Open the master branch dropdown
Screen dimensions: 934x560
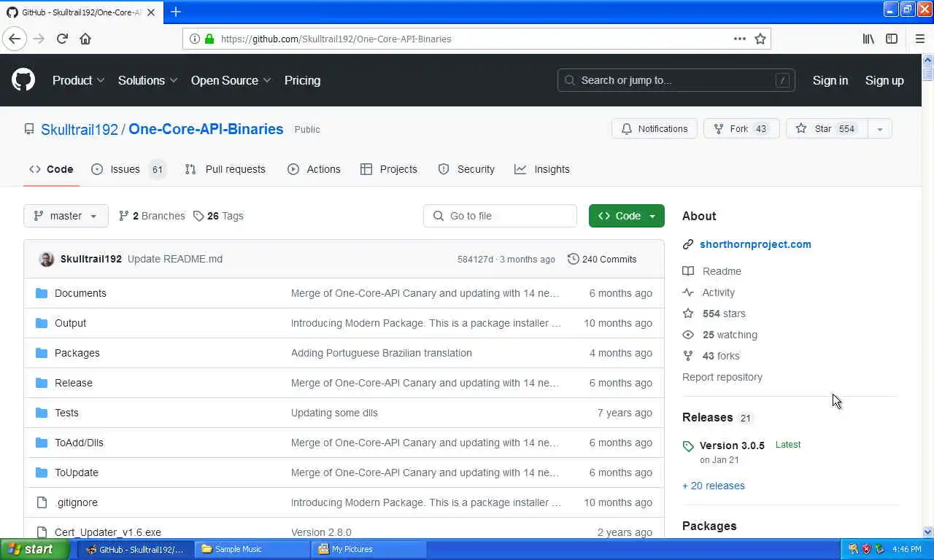[x=66, y=216]
